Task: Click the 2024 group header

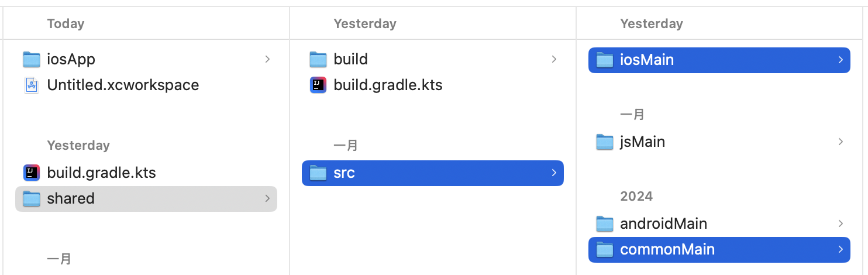Action: pyautogui.click(x=636, y=196)
